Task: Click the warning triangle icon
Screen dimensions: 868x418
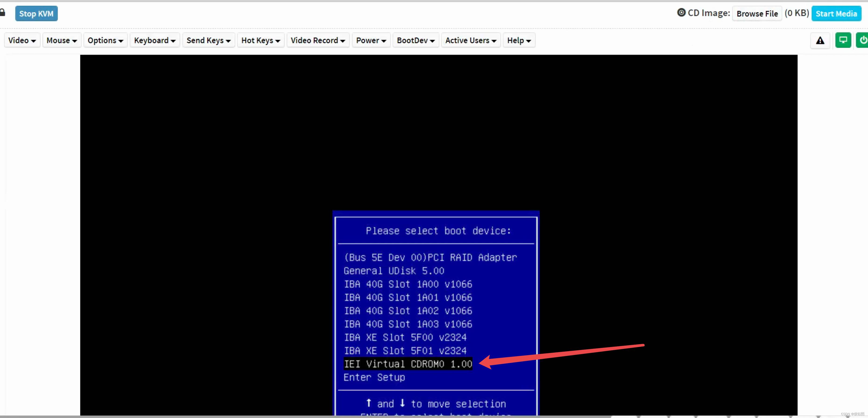Action: click(x=820, y=40)
